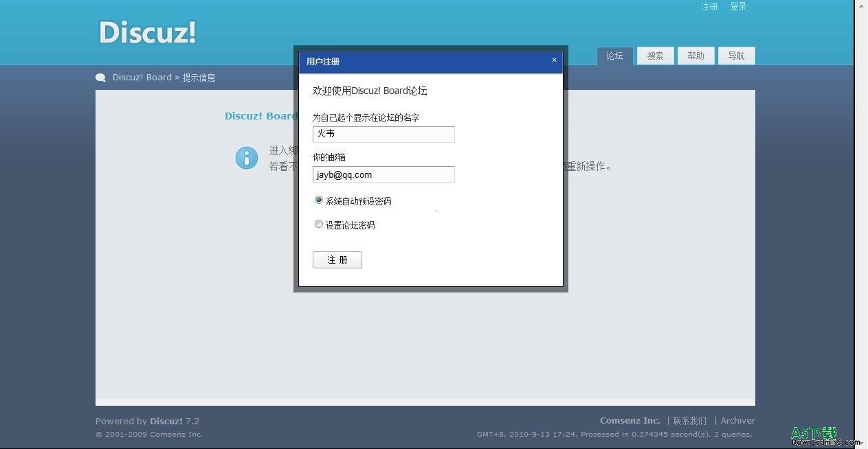Open the 搜索 tab
The width and height of the screenshot is (868, 449).
[655, 56]
